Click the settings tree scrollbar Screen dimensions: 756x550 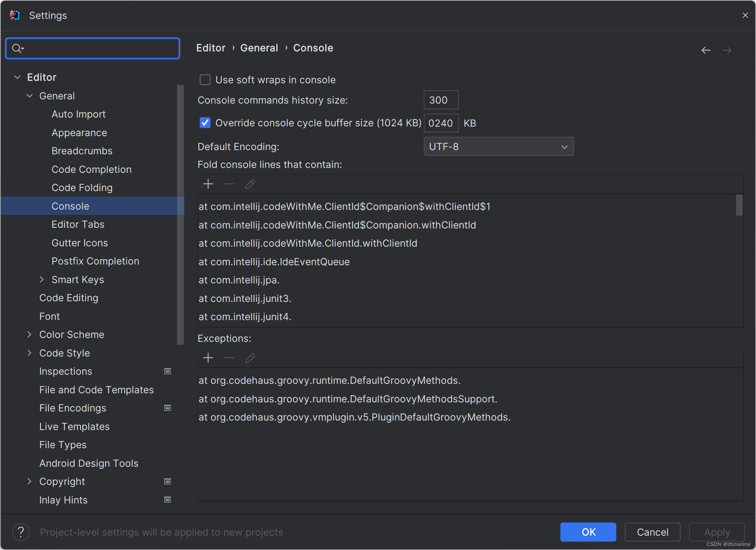[x=180, y=215]
